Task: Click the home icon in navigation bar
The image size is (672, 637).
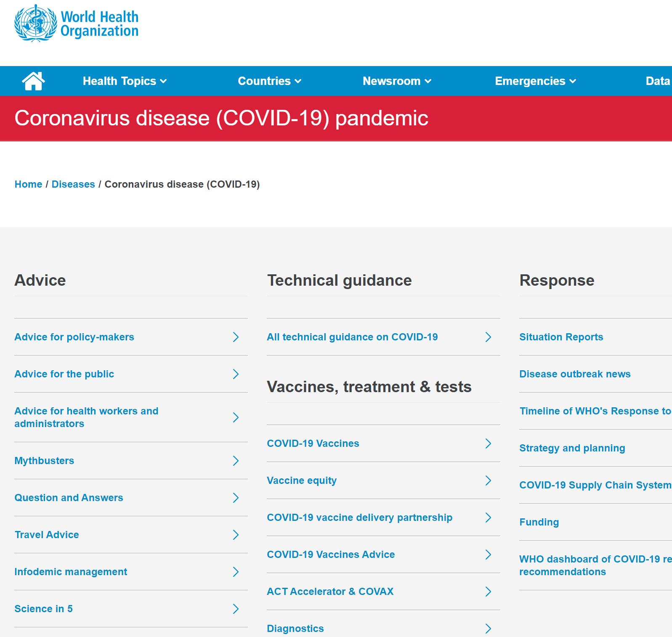Action: pos(33,81)
